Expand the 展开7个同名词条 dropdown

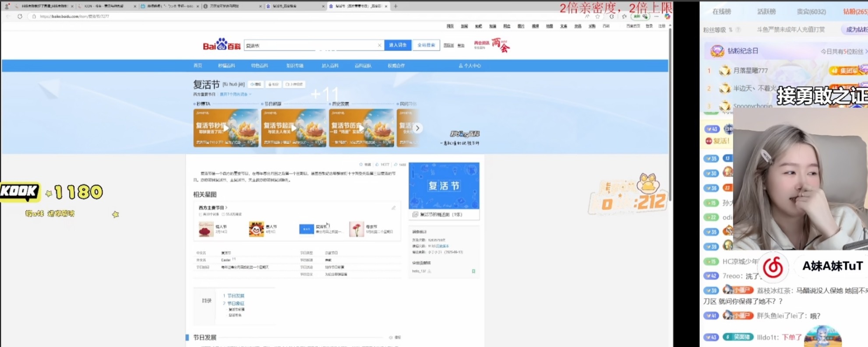tap(236, 95)
